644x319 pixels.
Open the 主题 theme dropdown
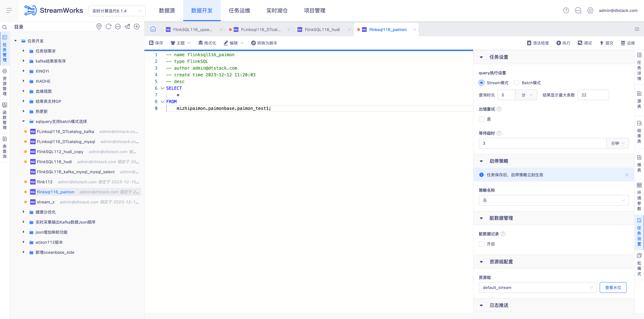coord(180,43)
